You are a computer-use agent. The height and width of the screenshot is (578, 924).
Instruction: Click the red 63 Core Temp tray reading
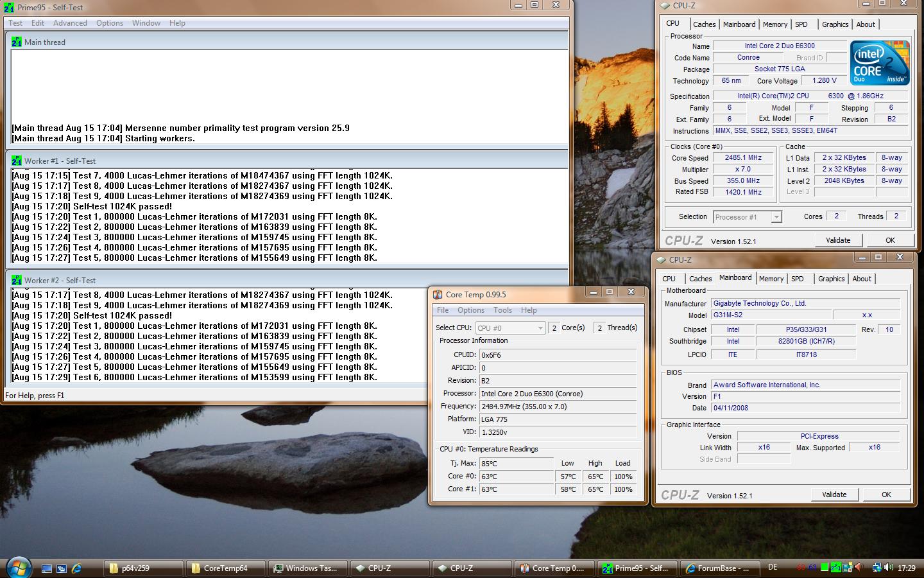point(801,568)
